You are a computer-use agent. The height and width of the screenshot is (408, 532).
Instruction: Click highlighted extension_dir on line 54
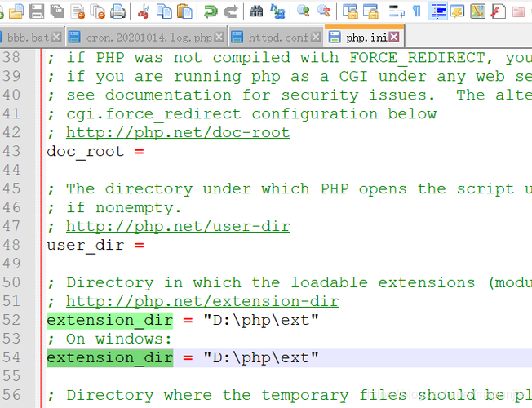point(109,357)
